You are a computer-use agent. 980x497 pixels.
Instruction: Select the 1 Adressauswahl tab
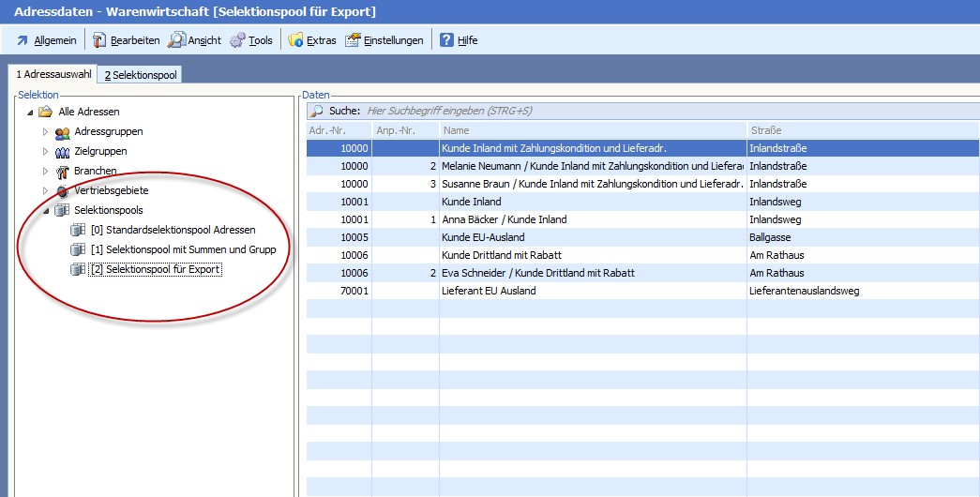52,75
